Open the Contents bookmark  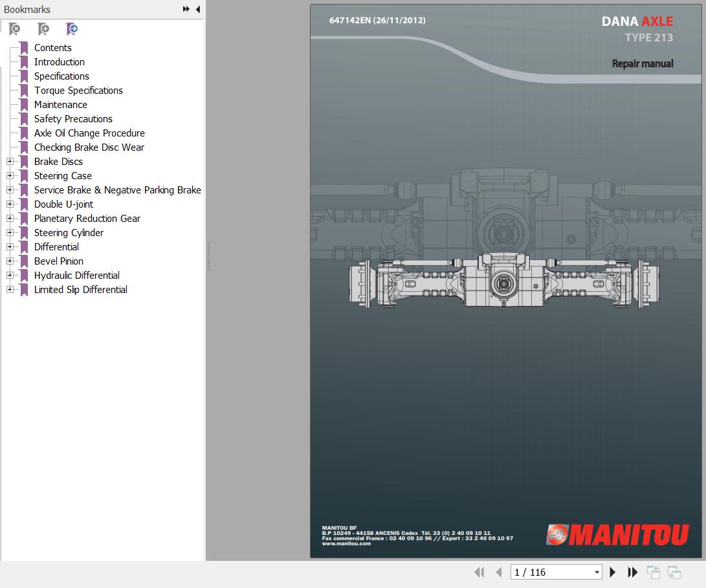click(52, 48)
